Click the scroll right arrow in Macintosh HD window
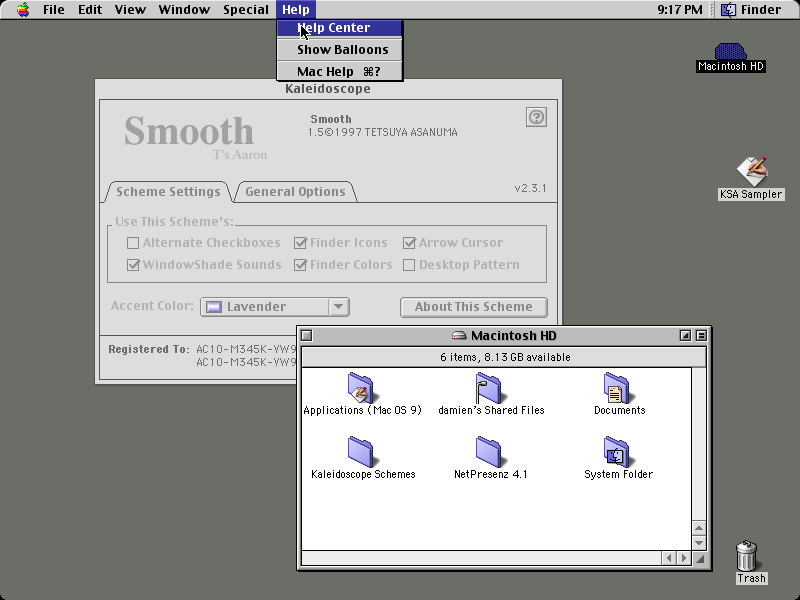 click(x=684, y=558)
